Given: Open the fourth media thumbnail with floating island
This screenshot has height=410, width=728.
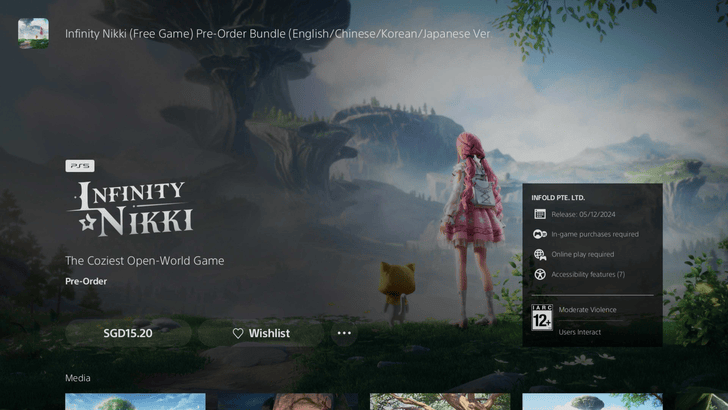Looking at the screenshot, I should coord(592,402).
